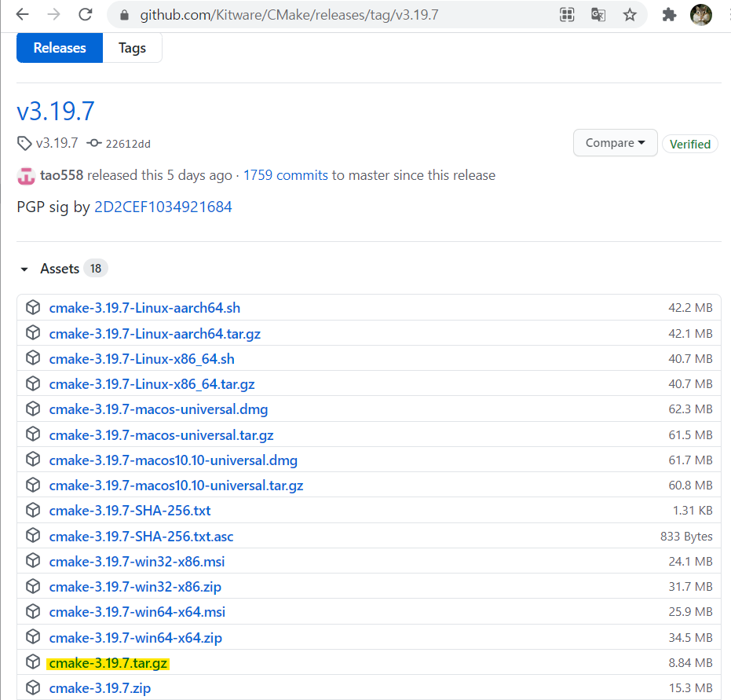Open the browser profile avatar
Image resolution: width=731 pixels, height=700 pixels.
click(700, 15)
